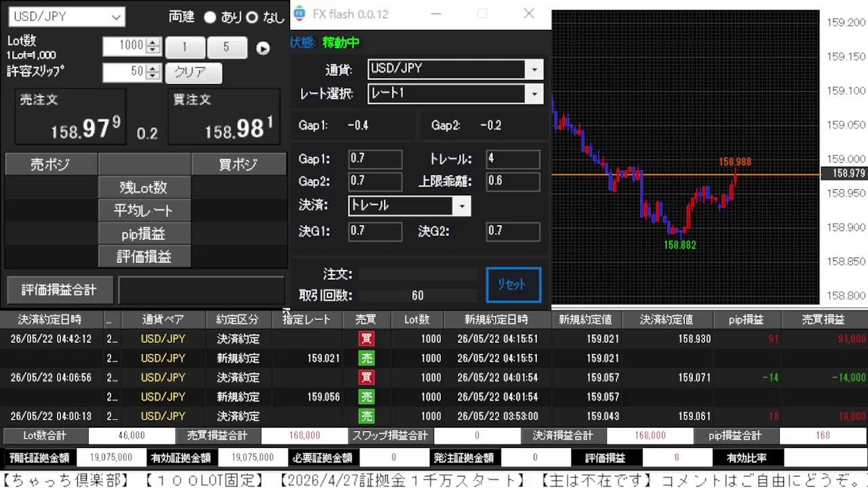
Task: Click the クリア button
Action: tap(193, 73)
